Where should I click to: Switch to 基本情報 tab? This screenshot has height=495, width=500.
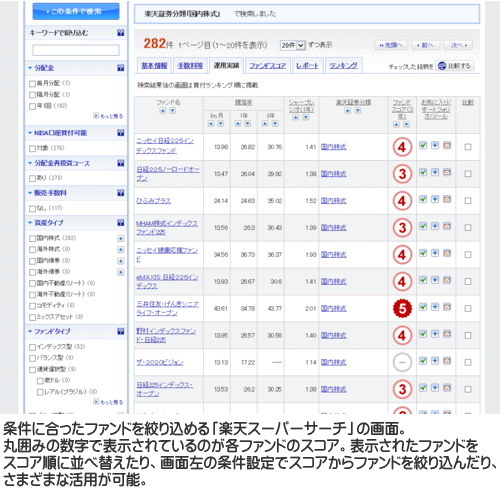tap(154, 65)
